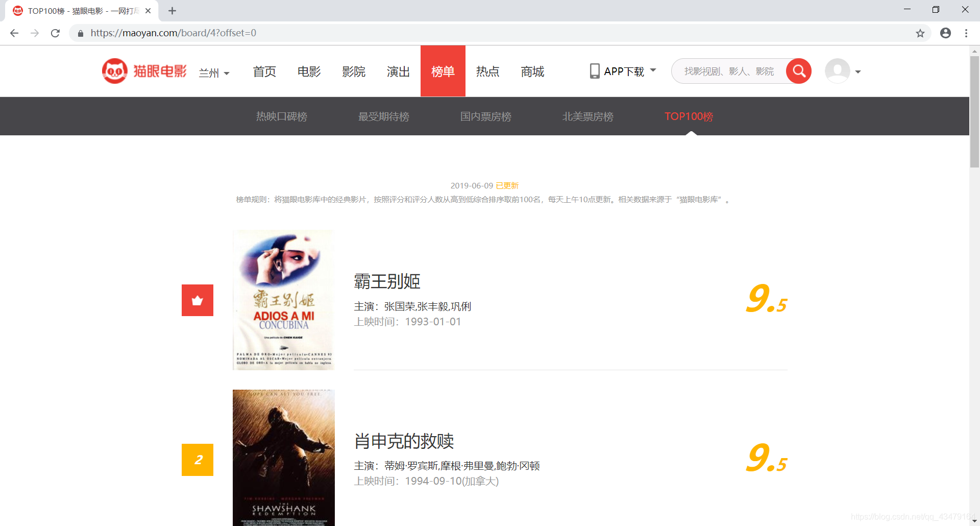Click the 9.5 score for 霸王别姬
The image size is (980, 526).
click(x=767, y=299)
